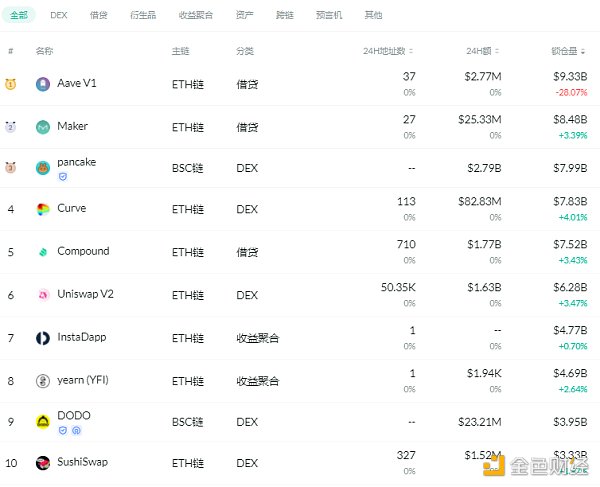Image resolution: width=600 pixels, height=487 pixels.
Task: Click the Uniswap V2 logo icon
Action: point(43,295)
